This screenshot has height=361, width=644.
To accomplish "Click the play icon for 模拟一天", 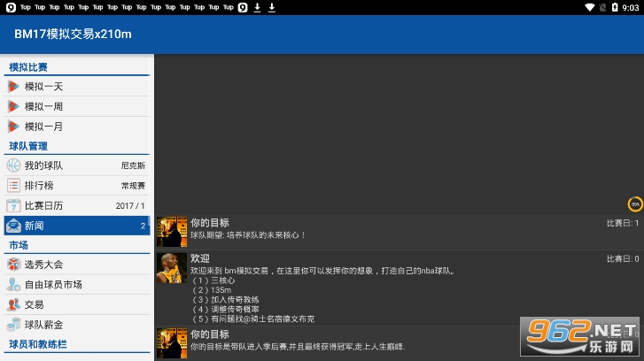I will tap(13, 87).
